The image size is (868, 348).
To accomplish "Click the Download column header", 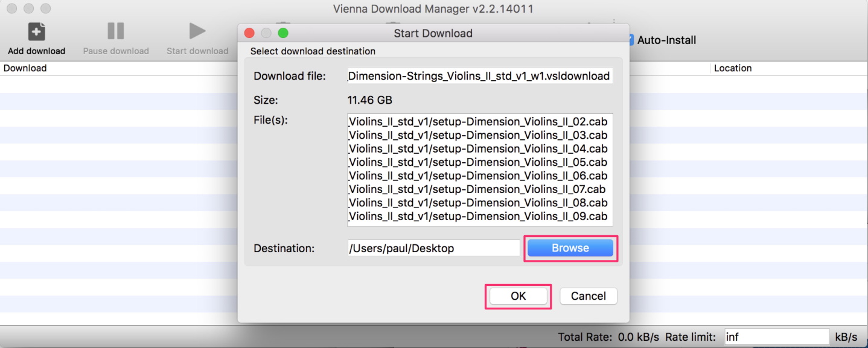I will (x=25, y=68).
